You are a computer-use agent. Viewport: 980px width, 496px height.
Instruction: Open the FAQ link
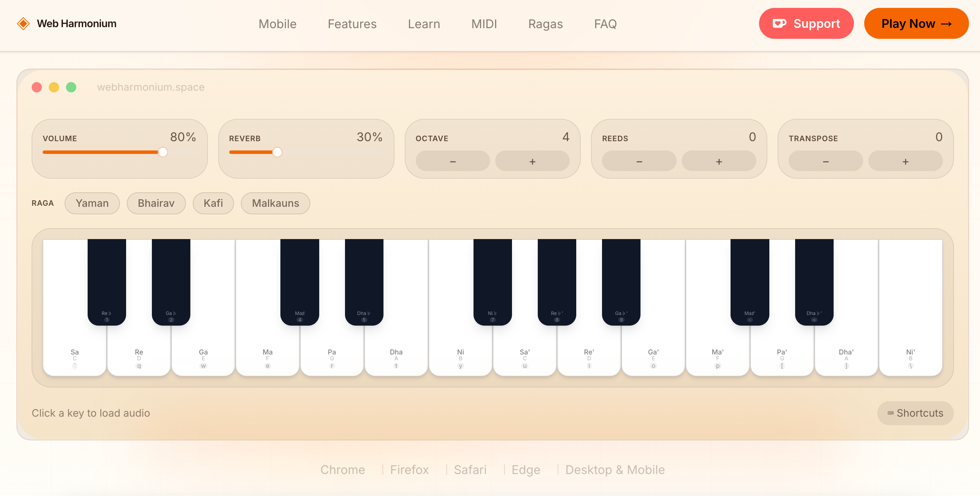pyautogui.click(x=605, y=24)
